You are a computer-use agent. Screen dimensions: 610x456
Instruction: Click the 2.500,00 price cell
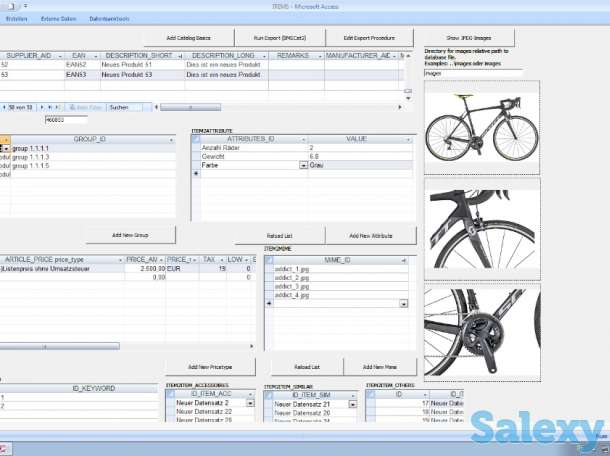[x=145, y=268]
